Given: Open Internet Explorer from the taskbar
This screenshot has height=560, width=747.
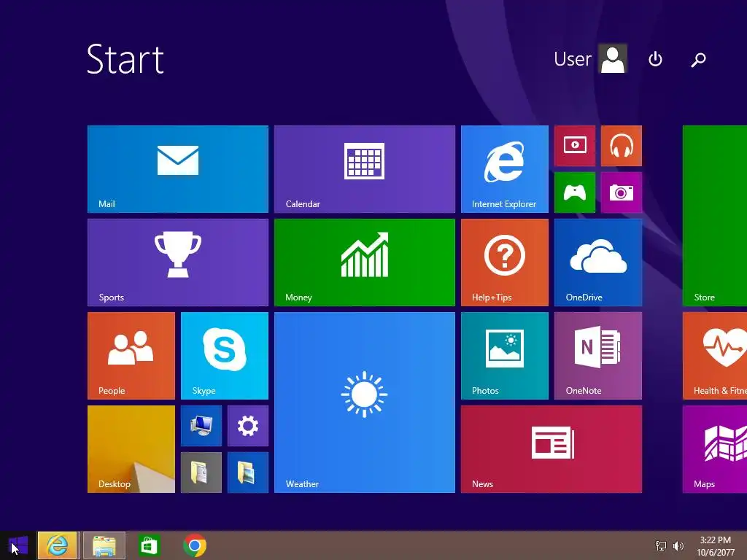Looking at the screenshot, I should (x=57, y=545).
